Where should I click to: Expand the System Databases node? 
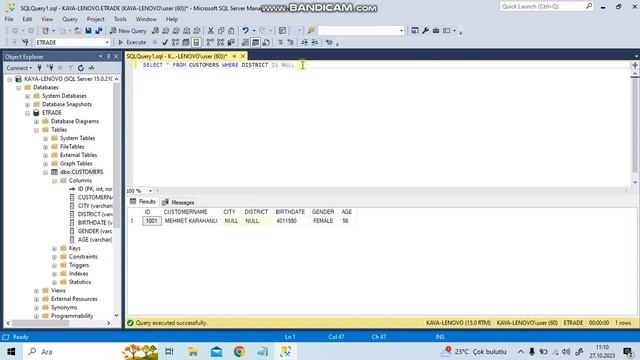pyautogui.click(x=27, y=96)
